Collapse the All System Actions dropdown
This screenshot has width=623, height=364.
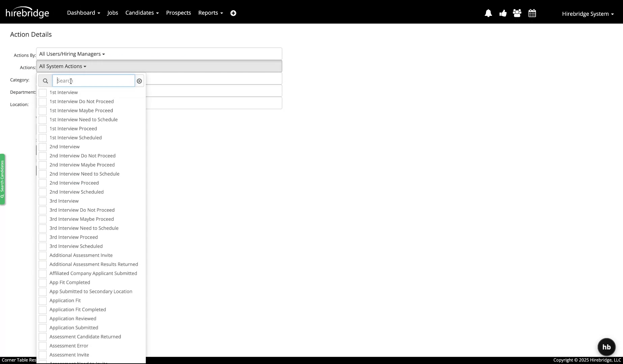(63, 66)
